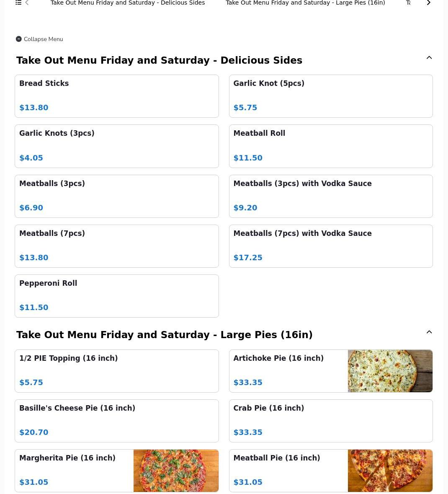Open the Margherita Pie photo thumbnail
The image size is (448, 494).
176,471
